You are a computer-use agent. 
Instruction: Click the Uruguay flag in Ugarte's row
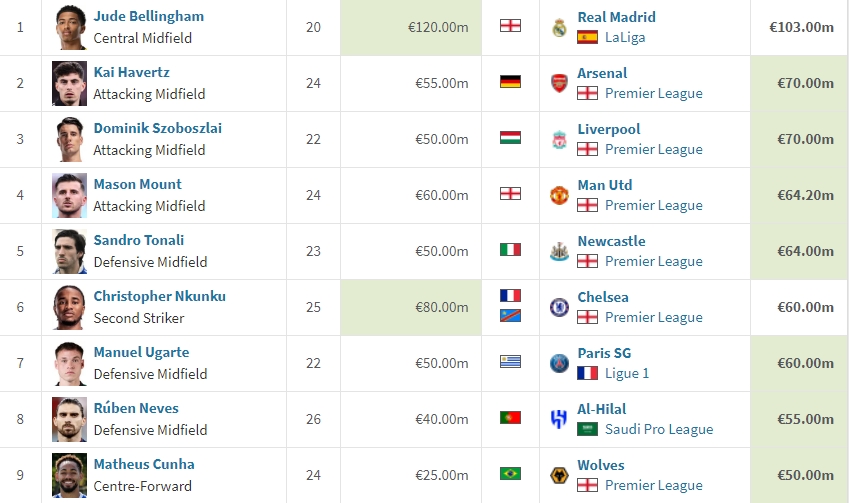click(510, 361)
